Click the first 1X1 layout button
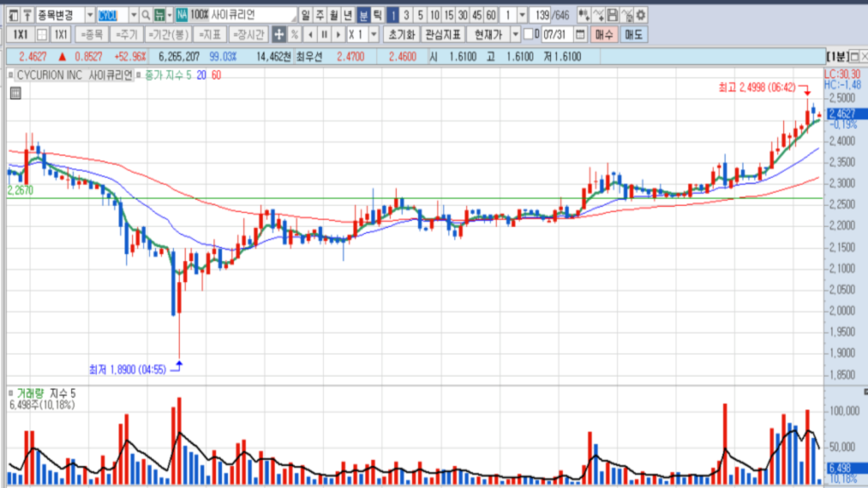The image size is (868, 488). [x=20, y=35]
